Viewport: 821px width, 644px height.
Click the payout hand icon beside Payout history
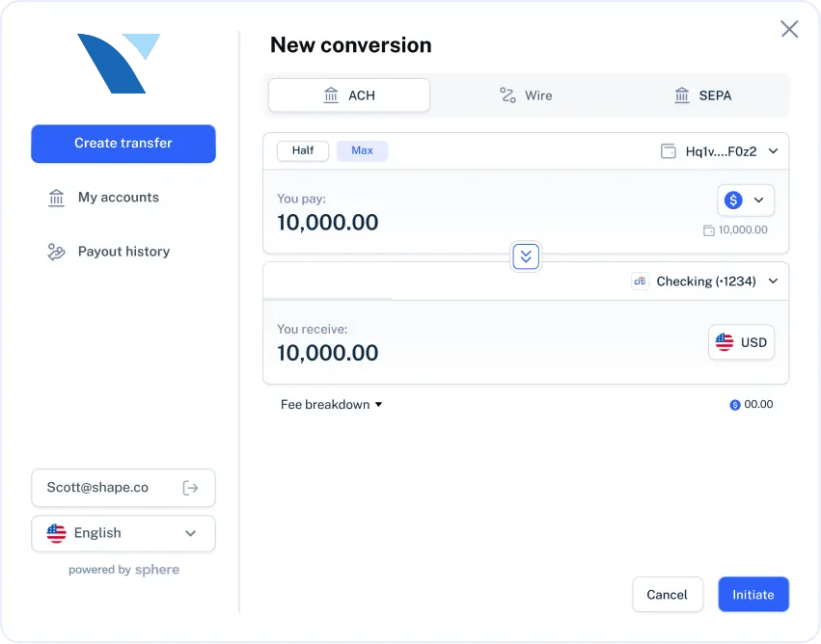click(x=56, y=252)
